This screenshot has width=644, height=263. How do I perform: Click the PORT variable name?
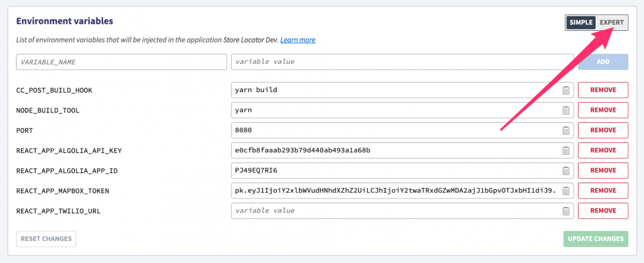pos(25,131)
